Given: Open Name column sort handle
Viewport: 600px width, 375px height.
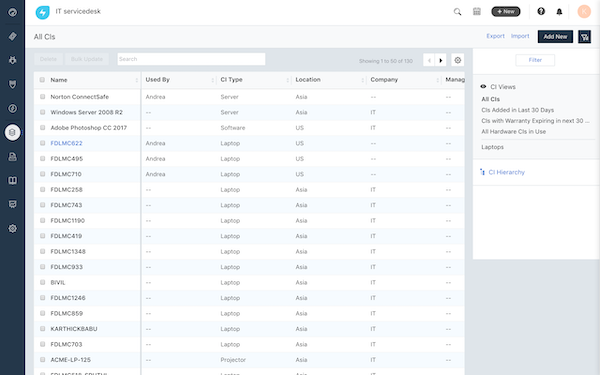Looking at the screenshot, I should [x=137, y=80].
